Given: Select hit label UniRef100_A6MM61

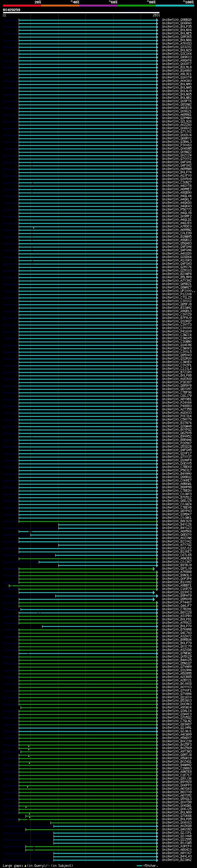Looking at the screenshot, I should 176,115.
